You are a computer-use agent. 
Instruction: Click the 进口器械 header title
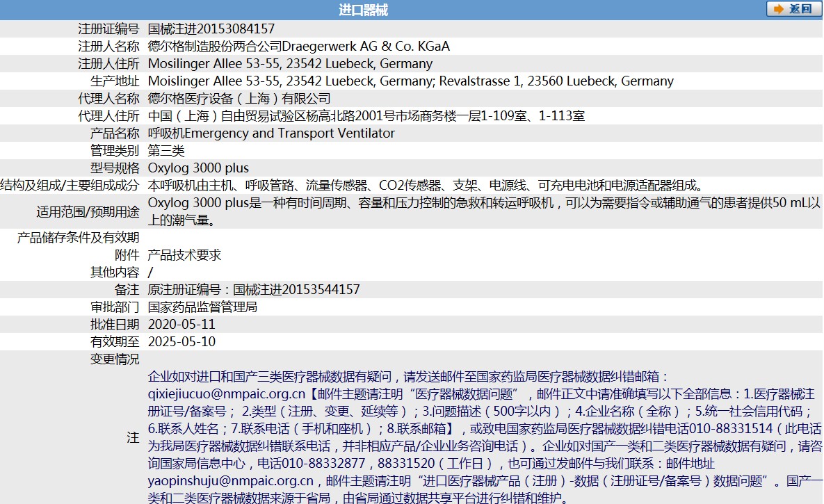click(x=363, y=10)
